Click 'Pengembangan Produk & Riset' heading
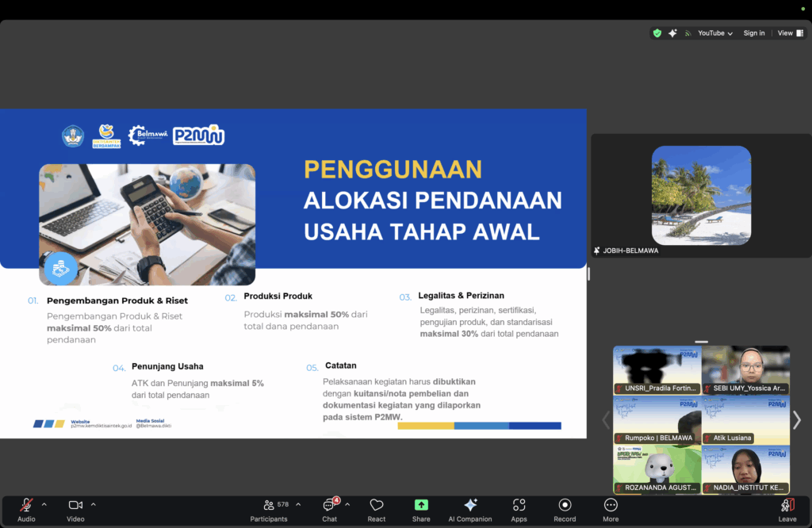Image resolution: width=812 pixels, height=528 pixels. (x=117, y=300)
